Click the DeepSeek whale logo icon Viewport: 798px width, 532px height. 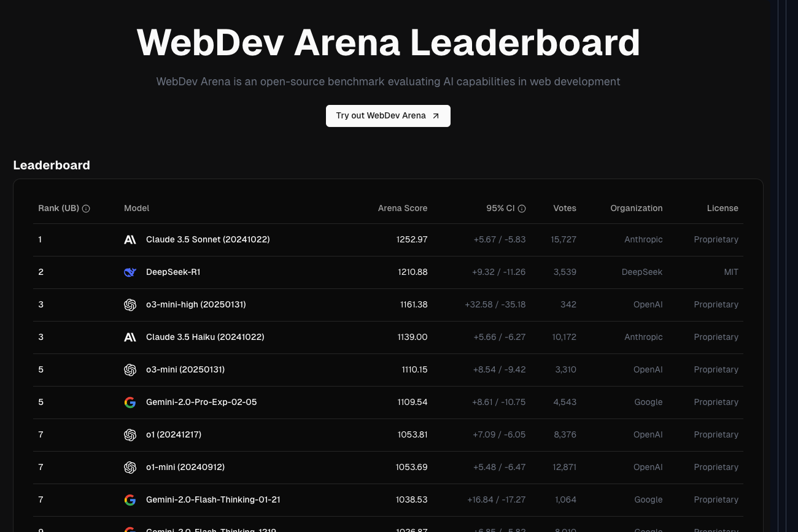pos(130,272)
